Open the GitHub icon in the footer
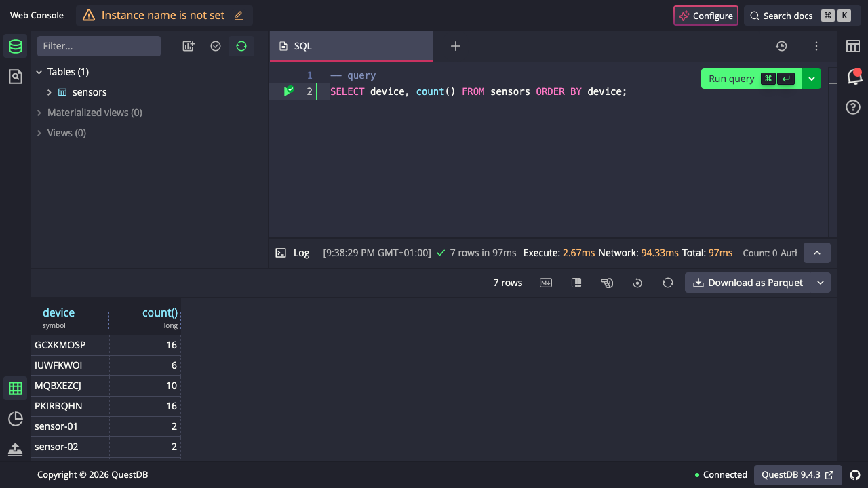868x488 pixels. [855, 475]
